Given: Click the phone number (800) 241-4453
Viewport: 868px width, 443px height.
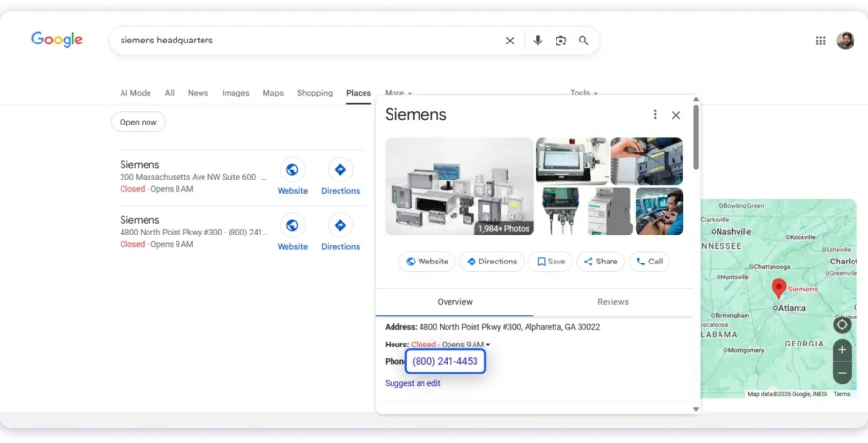Looking at the screenshot, I should point(445,361).
